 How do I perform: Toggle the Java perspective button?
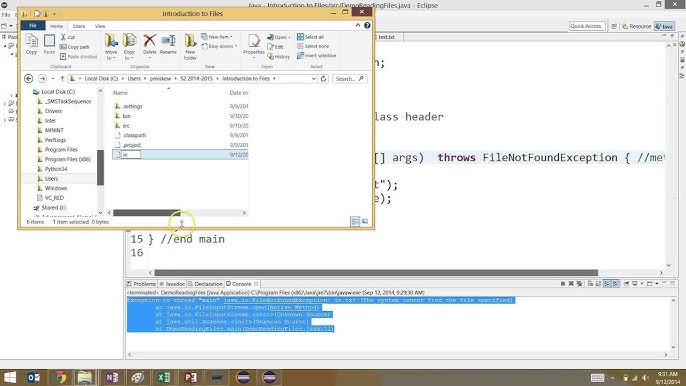[x=664, y=26]
